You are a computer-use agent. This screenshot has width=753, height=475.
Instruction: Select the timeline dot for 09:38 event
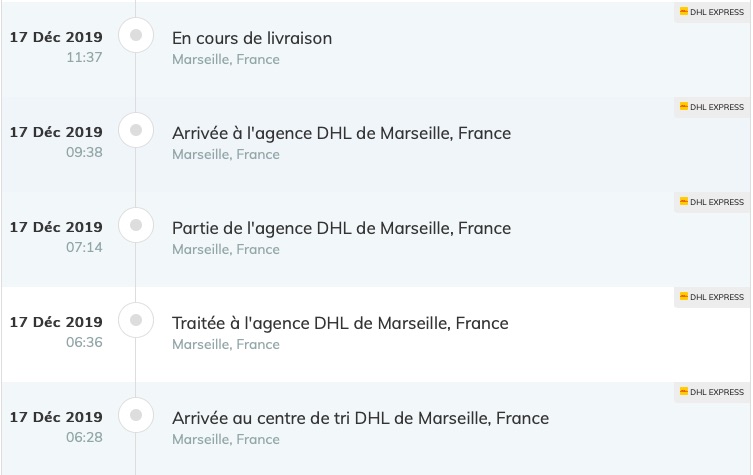pos(136,130)
